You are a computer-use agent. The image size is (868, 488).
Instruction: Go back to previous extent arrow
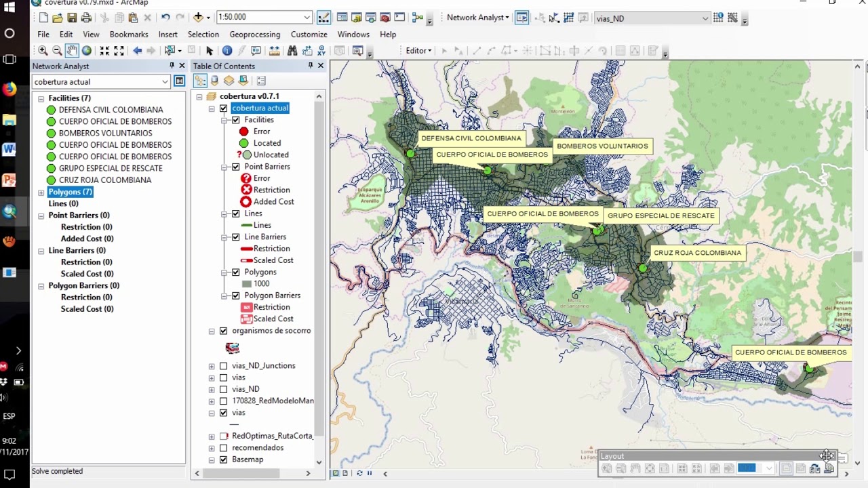tap(137, 51)
